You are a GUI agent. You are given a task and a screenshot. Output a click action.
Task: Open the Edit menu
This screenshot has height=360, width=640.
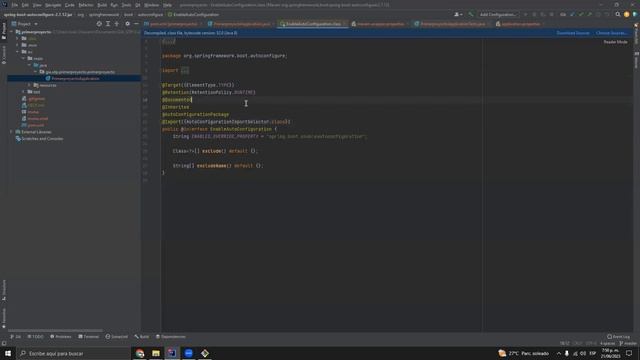click(25, 5)
